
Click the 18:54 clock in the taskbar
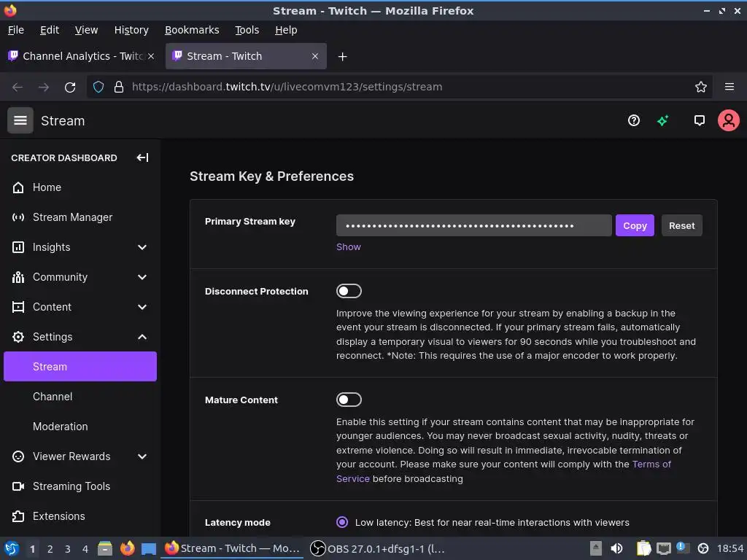pos(729,548)
